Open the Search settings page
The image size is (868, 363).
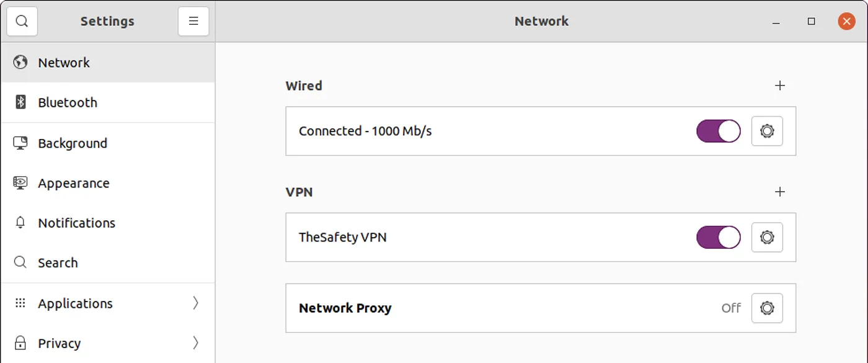[58, 262]
